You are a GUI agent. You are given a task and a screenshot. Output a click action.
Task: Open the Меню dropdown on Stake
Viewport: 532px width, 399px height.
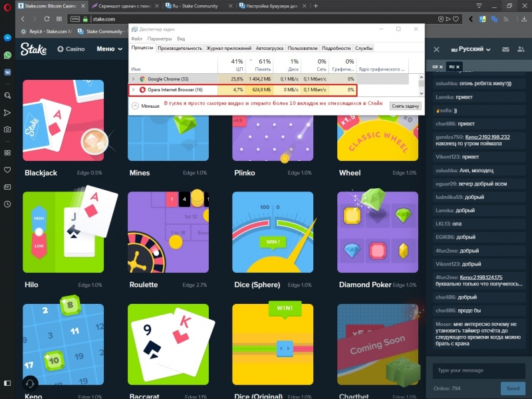[109, 49]
